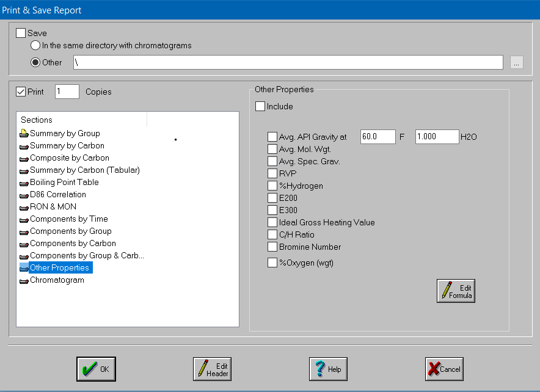This screenshot has width=540, height=392.
Task: Click the pencil Edit Formula button
Action: click(456, 291)
